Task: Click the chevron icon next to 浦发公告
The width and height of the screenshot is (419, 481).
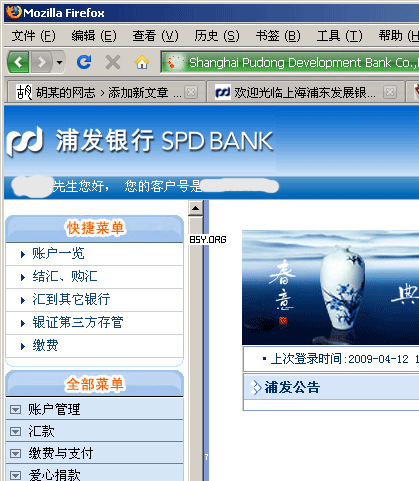Action: point(256,387)
